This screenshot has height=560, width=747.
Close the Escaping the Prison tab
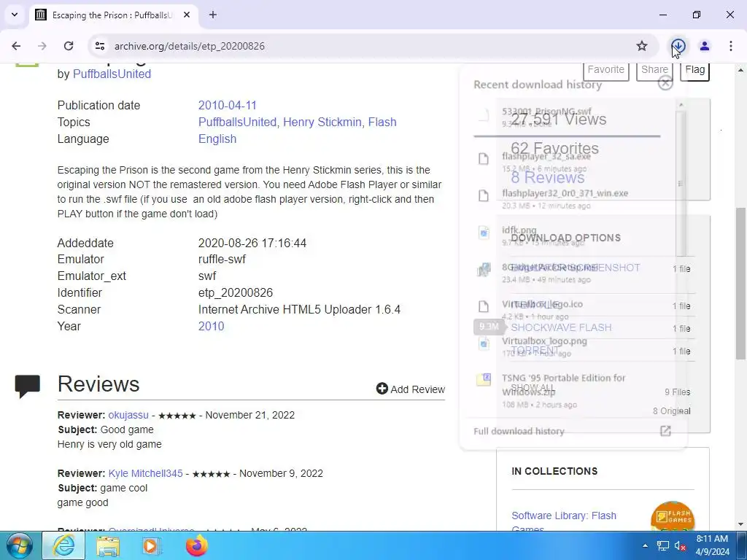(187, 15)
